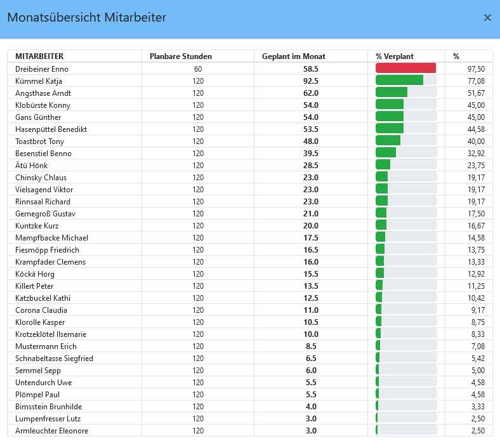Click the MITARBEITER column header
The height and width of the screenshot is (448, 500).
coord(39,56)
